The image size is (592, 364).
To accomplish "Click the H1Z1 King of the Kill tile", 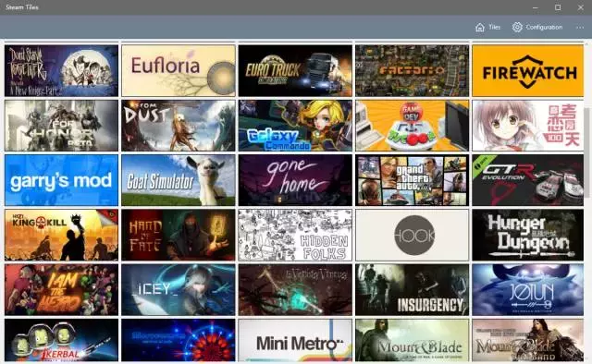I will click(61, 235).
